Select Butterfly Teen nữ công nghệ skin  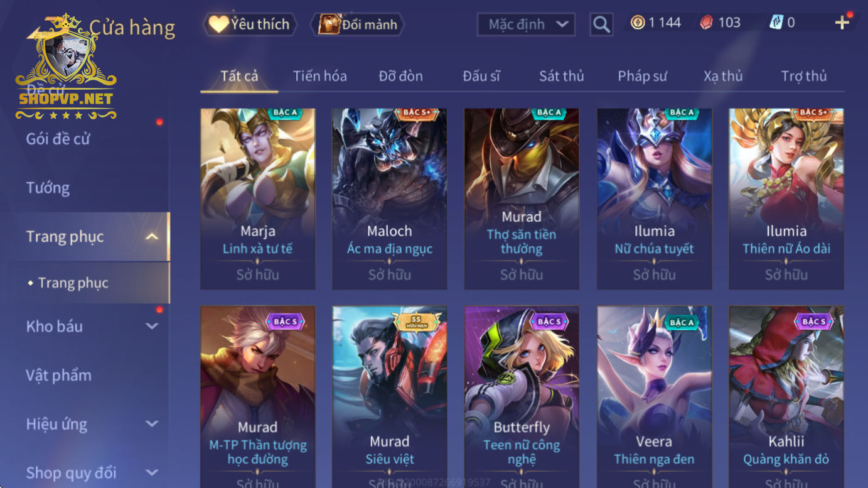click(522, 397)
